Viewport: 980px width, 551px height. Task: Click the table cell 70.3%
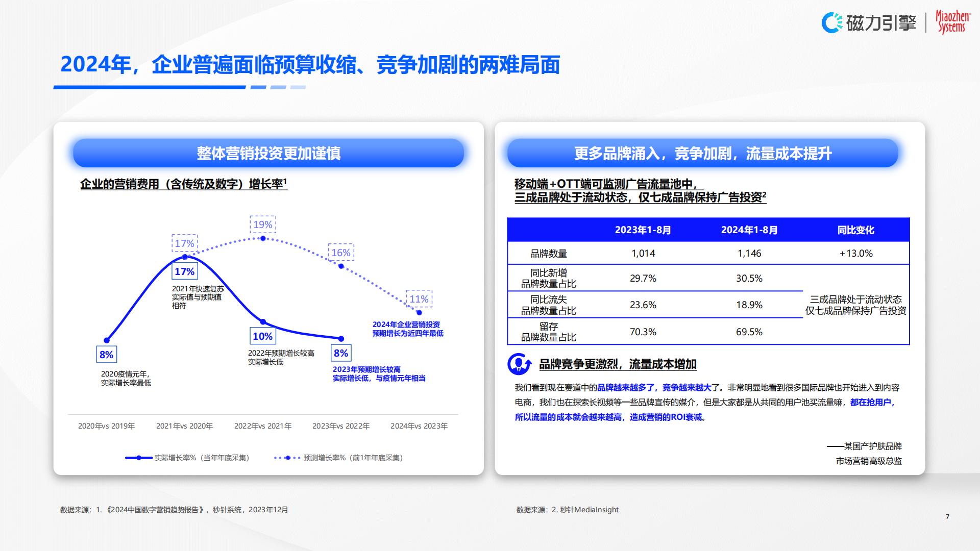[643, 332]
